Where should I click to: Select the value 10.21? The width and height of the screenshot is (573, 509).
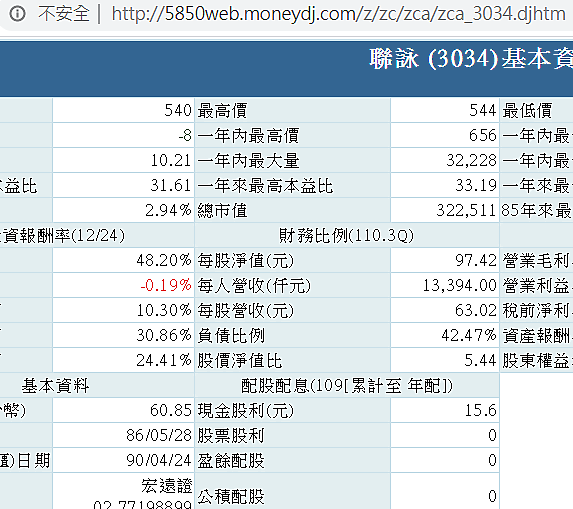(171, 161)
